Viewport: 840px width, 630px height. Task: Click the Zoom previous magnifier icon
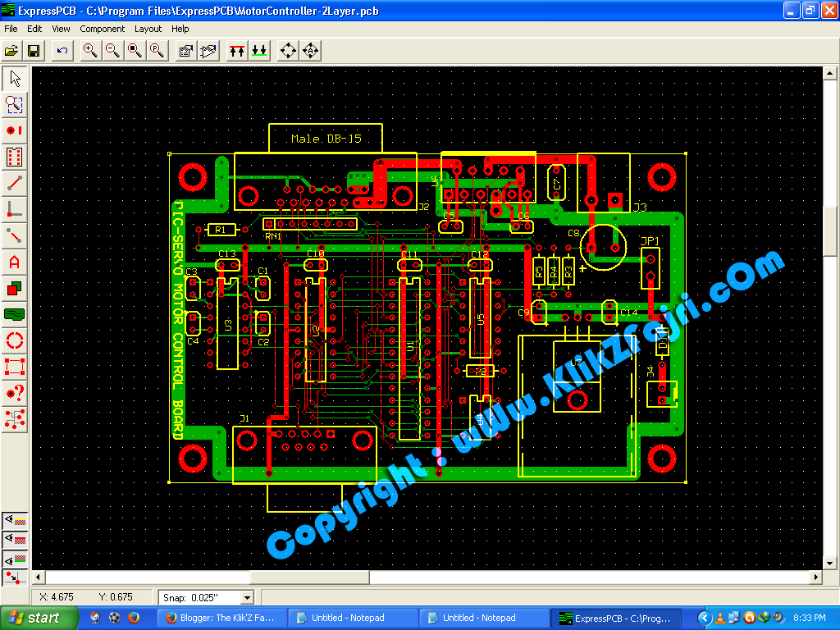click(x=157, y=51)
